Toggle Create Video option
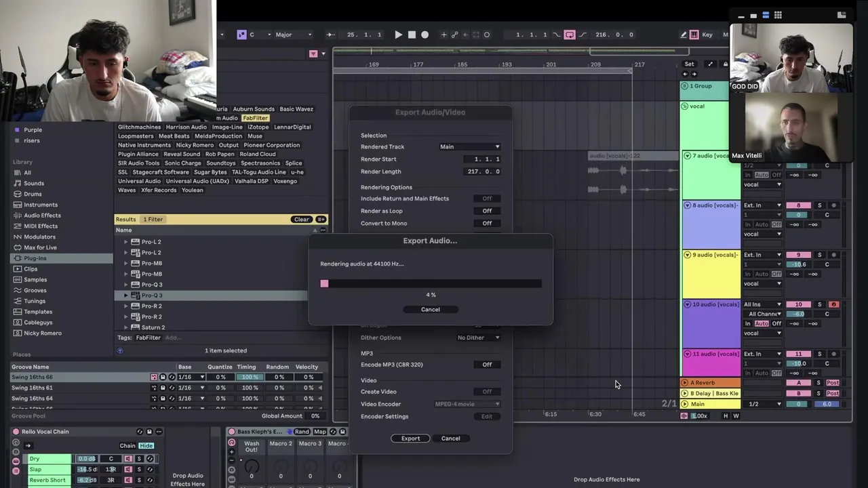Viewport: 868px width, 488px height. click(487, 392)
